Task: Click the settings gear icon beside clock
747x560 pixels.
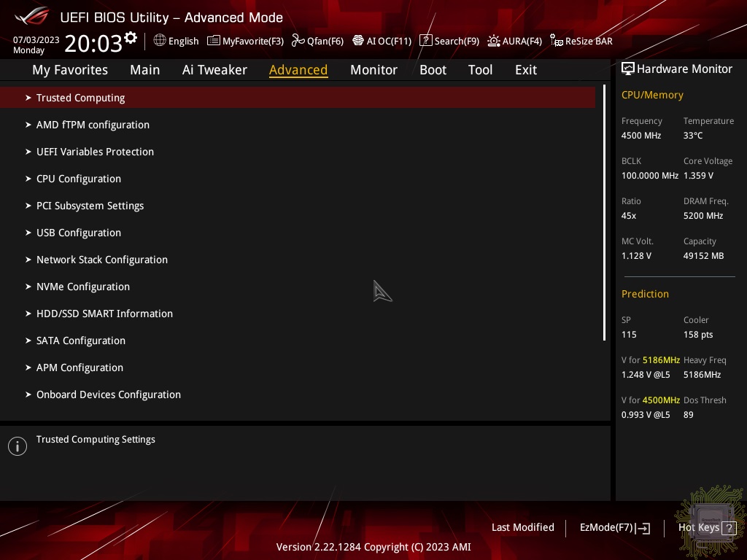Action: tap(131, 37)
